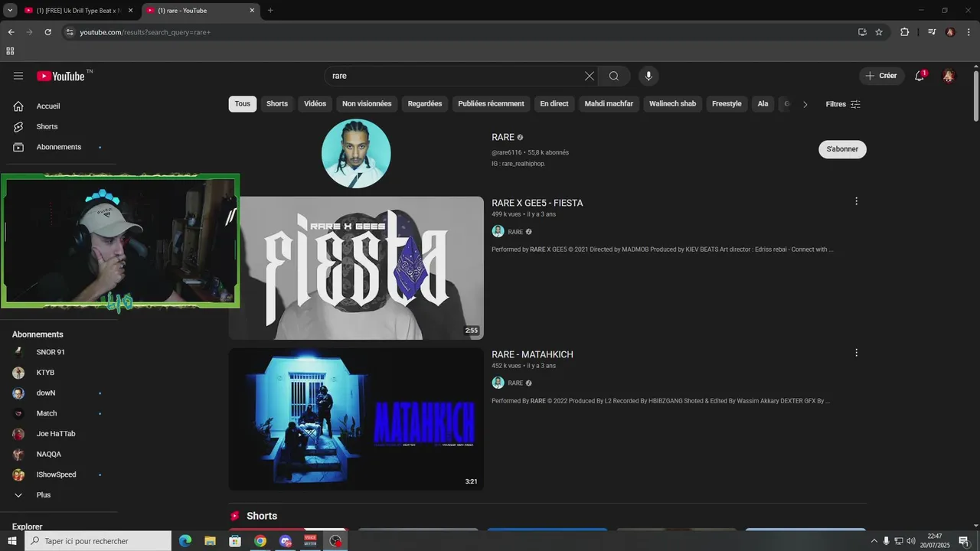Open the account avatar menu
Screen dimensions: 980x551
click(948, 76)
